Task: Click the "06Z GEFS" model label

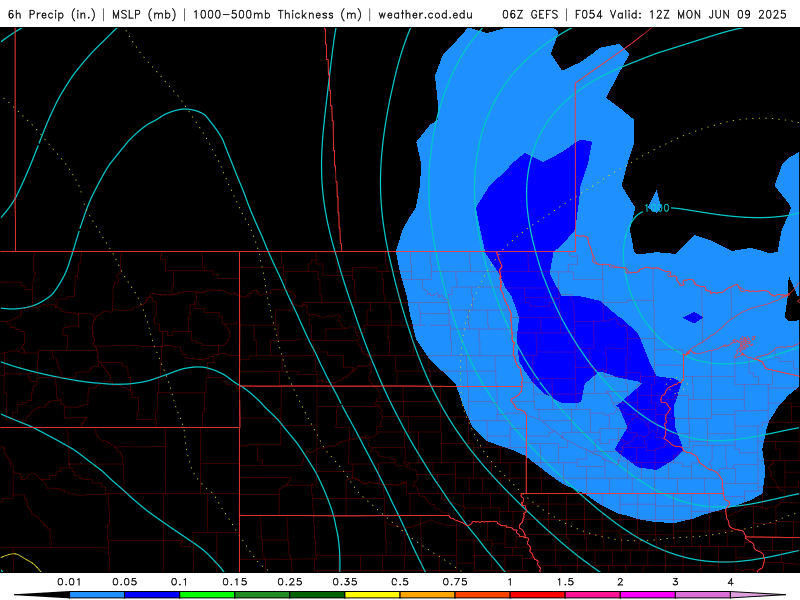Action: pos(530,14)
